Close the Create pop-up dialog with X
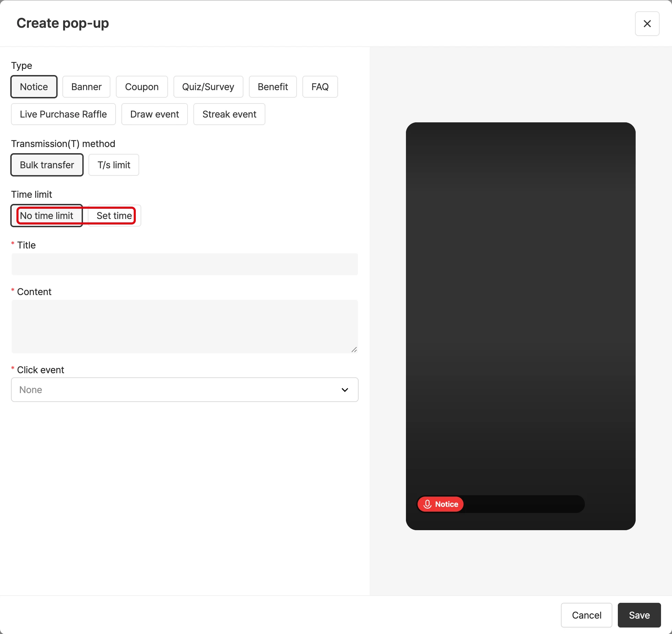The height and width of the screenshot is (634, 672). point(647,24)
